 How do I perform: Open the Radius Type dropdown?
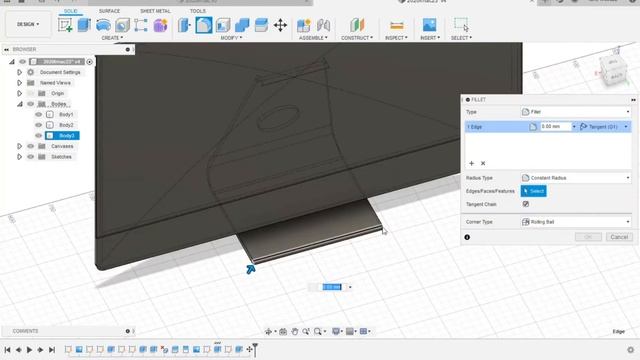point(576,178)
